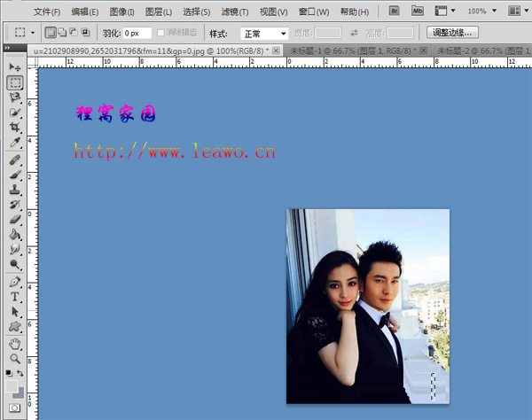Switch to the 未标题-1 document tab
The width and height of the screenshot is (532, 420).
pos(355,51)
